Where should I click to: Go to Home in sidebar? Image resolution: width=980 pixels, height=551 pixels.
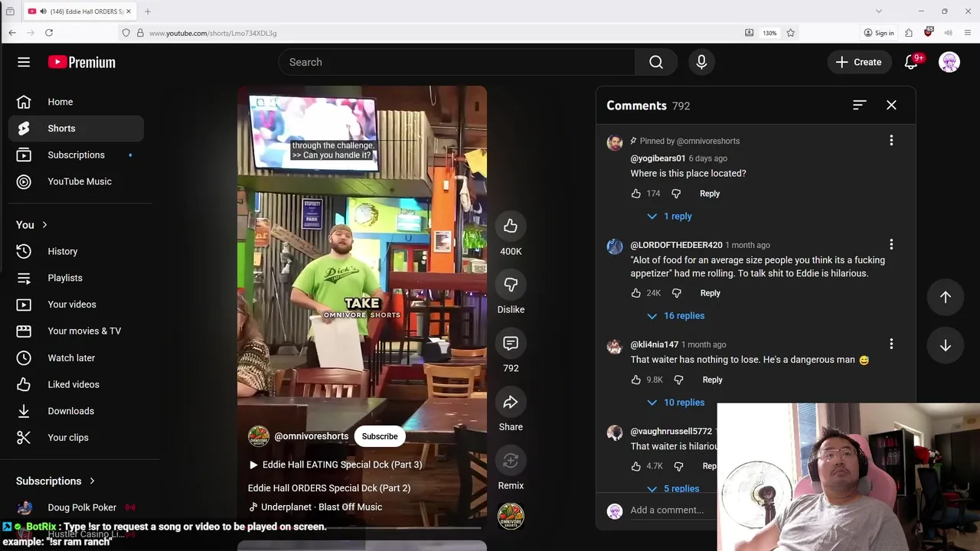click(76, 102)
